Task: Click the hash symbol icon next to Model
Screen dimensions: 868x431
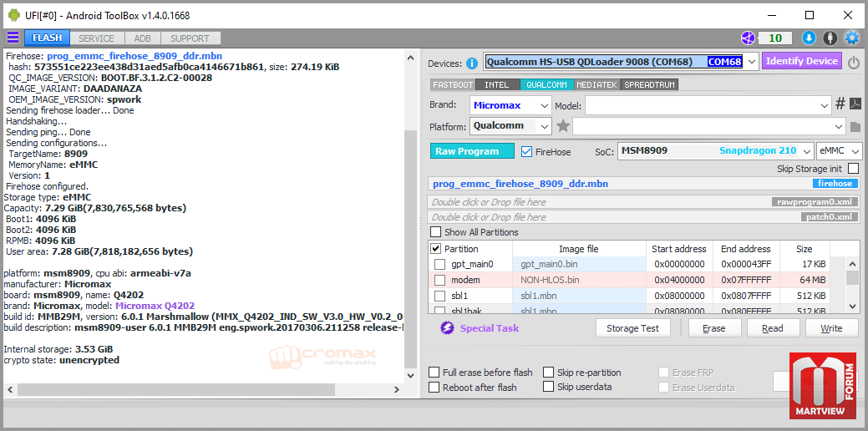Action: click(x=840, y=104)
